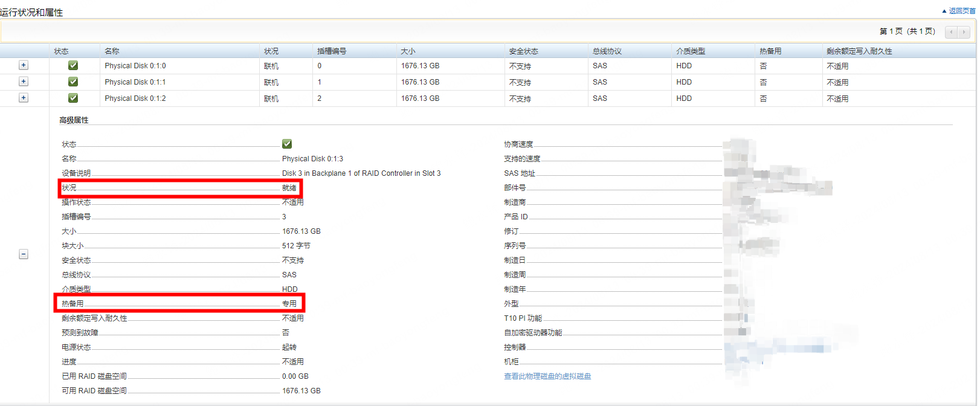
Task: Open 查看此物理磁盘的虚拟磁盘 link
Action: click(547, 376)
